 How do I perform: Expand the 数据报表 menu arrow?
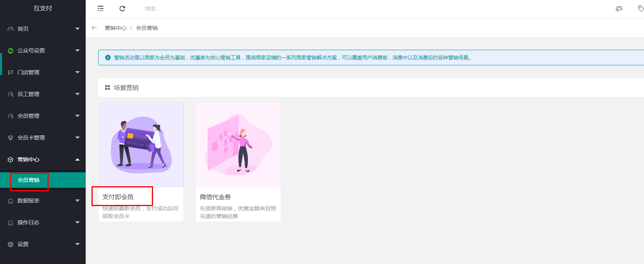pos(77,201)
